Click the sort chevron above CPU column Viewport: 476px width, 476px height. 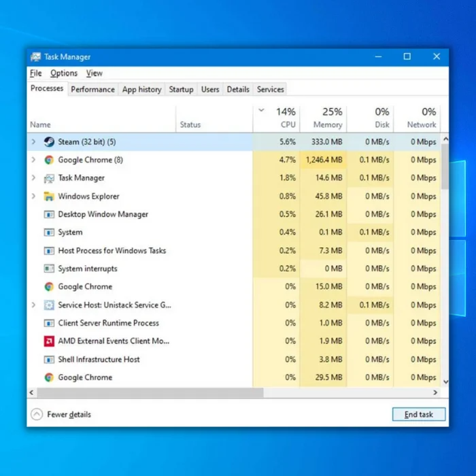[261, 110]
